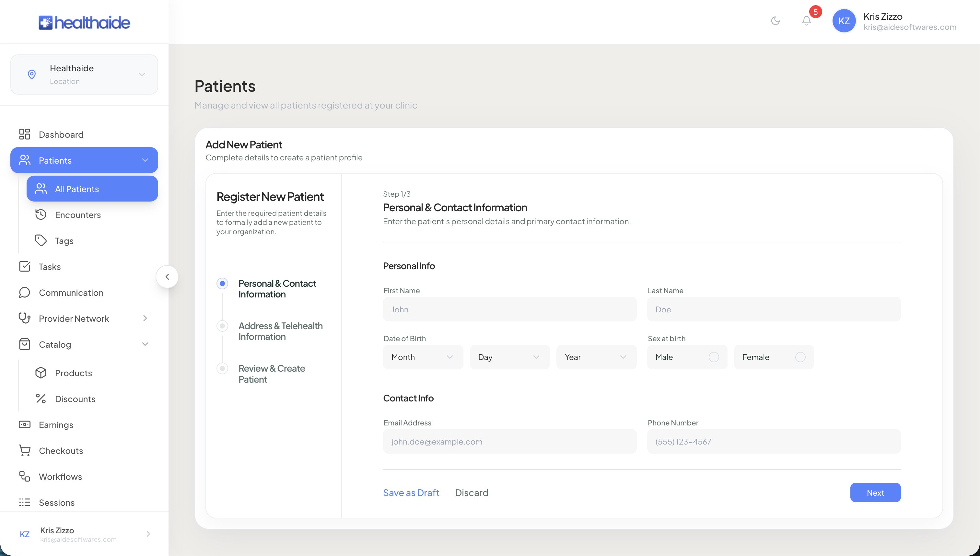Viewport: 980px width, 556px height.
Task: Select Address & Telehealth Information step indicator
Action: pos(222,326)
